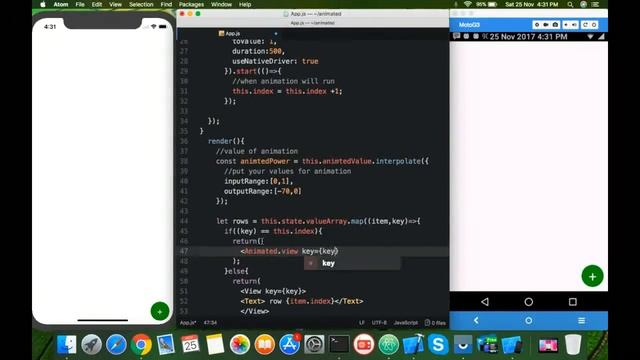The image size is (640, 360).
Task: Tap Android recent apps square button
Action: 573,302
